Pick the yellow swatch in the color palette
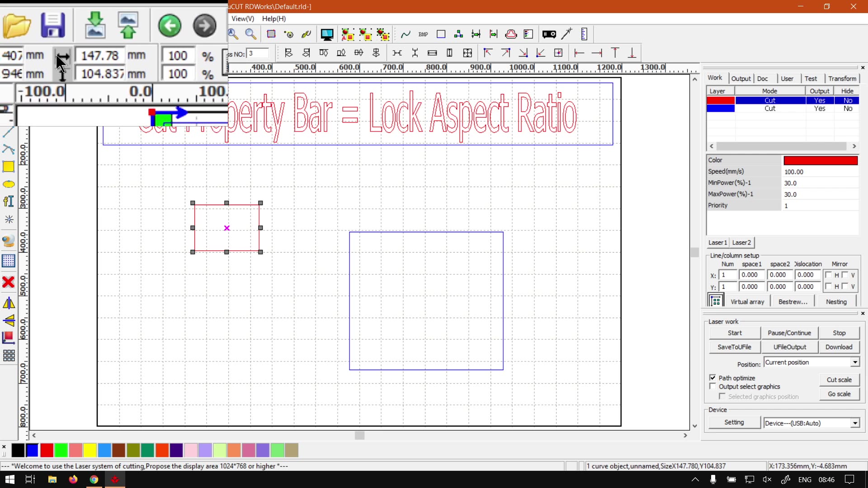Viewport: 868px width, 488px height. coord(90,450)
